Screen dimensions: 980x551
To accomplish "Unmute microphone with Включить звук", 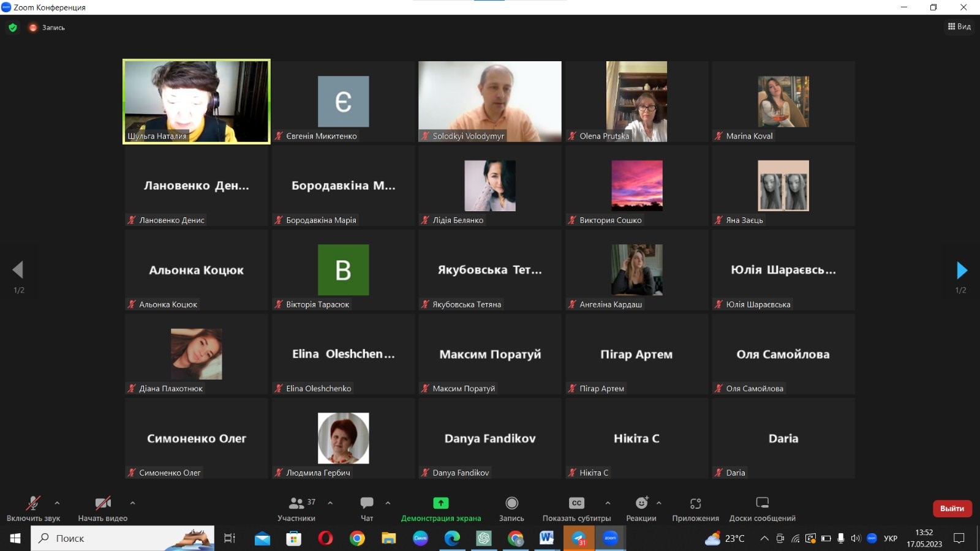I will pyautogui.click(x=33, y=503).
